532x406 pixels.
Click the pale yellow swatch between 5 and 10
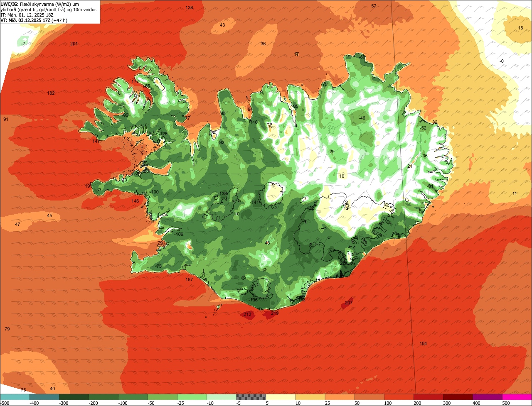click(281, 397)
